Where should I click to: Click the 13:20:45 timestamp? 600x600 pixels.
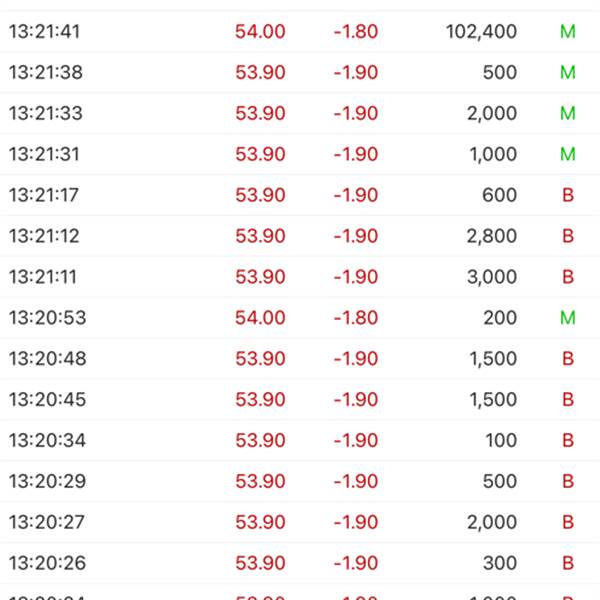47,401
